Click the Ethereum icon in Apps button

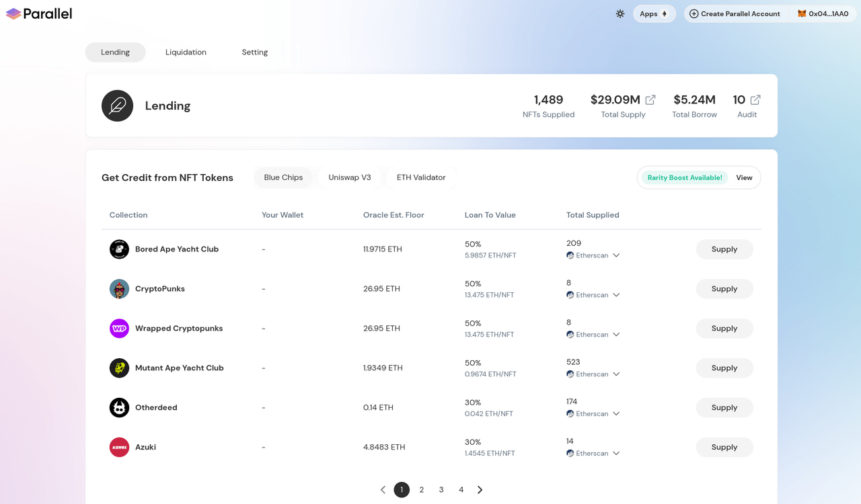pos(665,13)
